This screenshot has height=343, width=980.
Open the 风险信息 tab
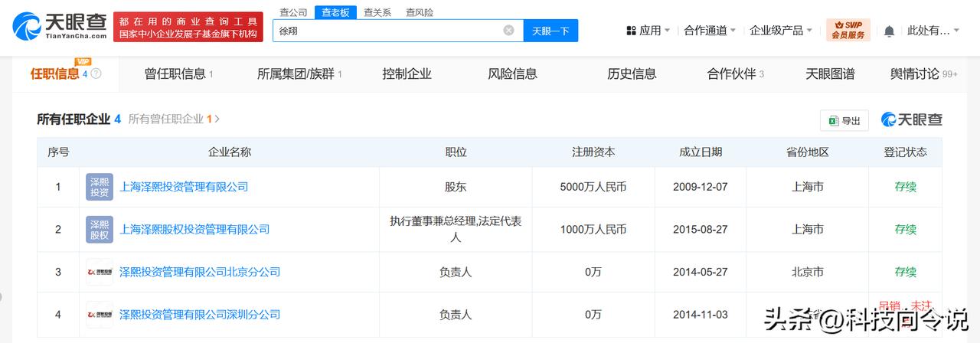[513, 74]
